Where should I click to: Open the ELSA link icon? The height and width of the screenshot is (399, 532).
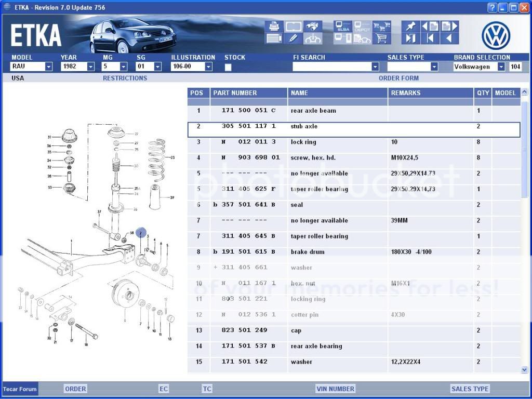coord(342,26)
